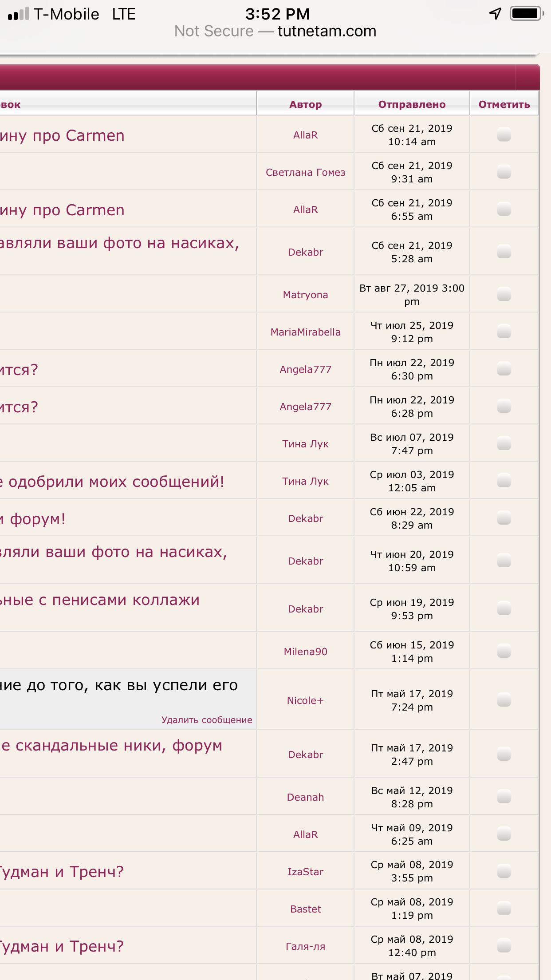The width and height of the screenshot is (551, 980).
Task: Tap the location arrow icon in status bar
Action: click(x=495, y=14)
